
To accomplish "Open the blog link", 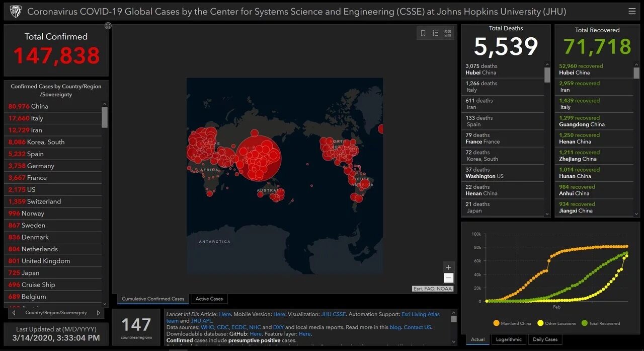I will tap(395, 327).
